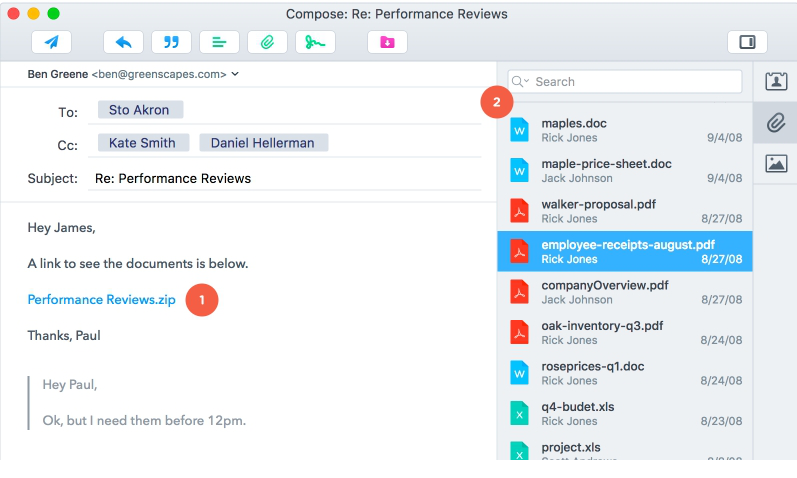Image resolution: width=797 pixels, height=478 pixels.
Task: Click "Thanks, Paul" closing line
Action: pos(64,336)
